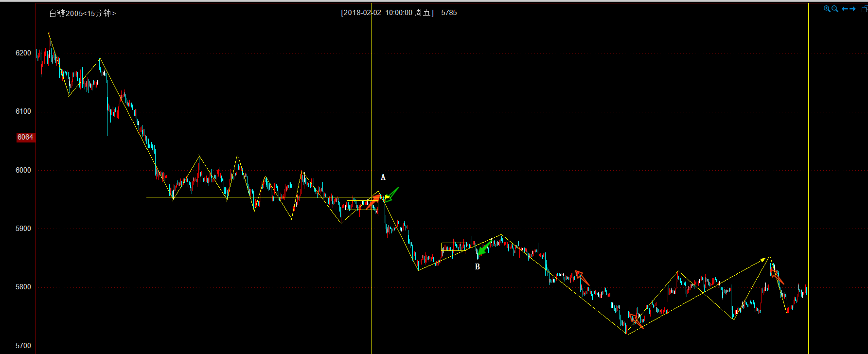Click the 5900 price axis label
Image resolution: width=868 pixels, height=354 pixels.
[x=23, y=229]
